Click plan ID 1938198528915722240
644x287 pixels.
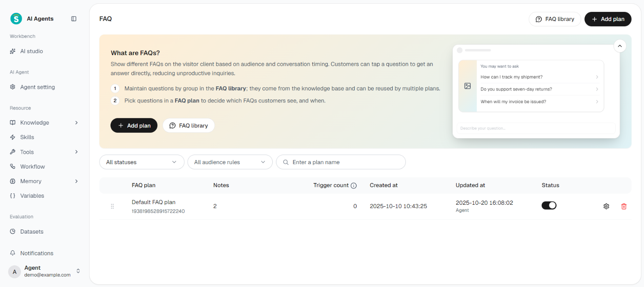pos(158,211)
